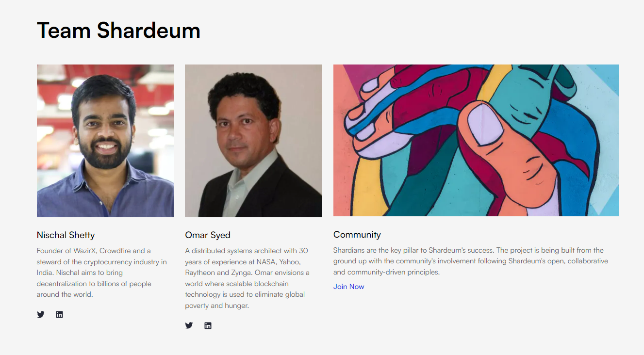
Task: Follow the Join Now link
Action: 348,287
